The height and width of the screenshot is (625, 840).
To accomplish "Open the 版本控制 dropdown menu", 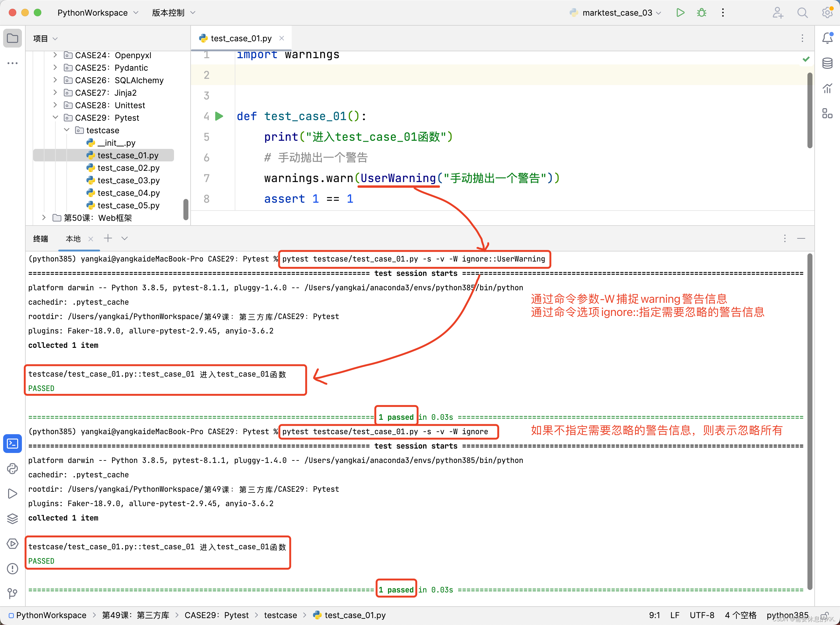I will (x=173, y=13).
